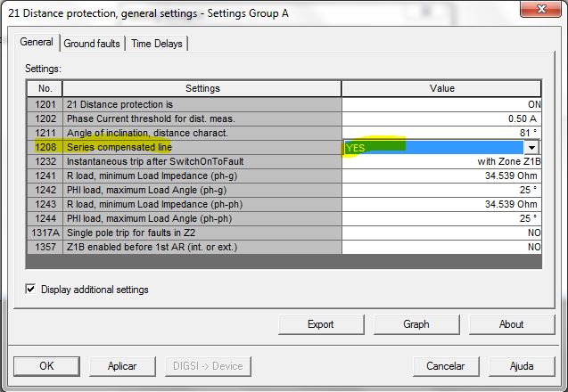The height and width of the screenshot is (392, 568).
Task: Confirm settings with the OK button
Action: [x=46, y=366]
